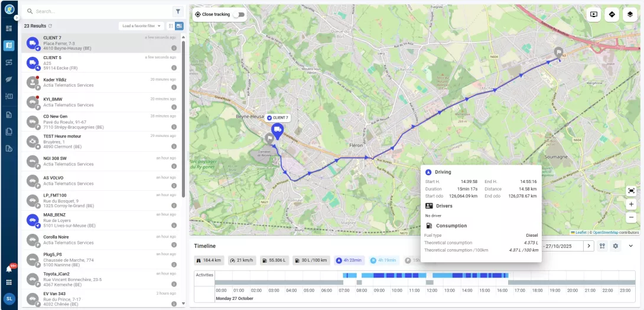Toggle the Close tracking switch

click(239, 14)
